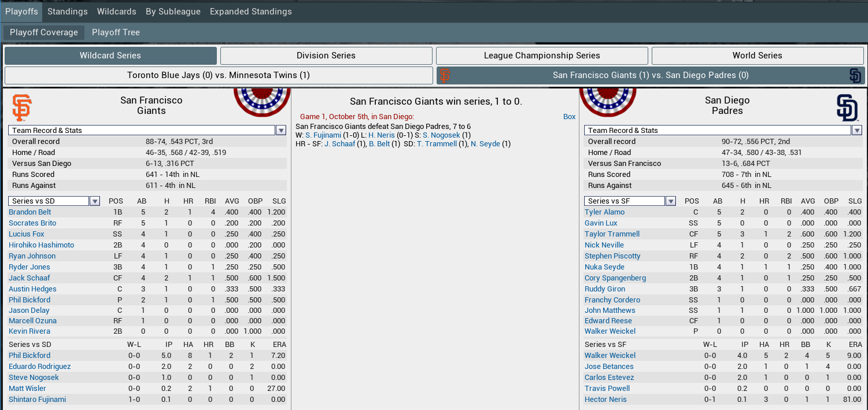Expand Giants Team Record & Stats dropdown
Viewport: 868px width, 410px height.
(281, 131)
